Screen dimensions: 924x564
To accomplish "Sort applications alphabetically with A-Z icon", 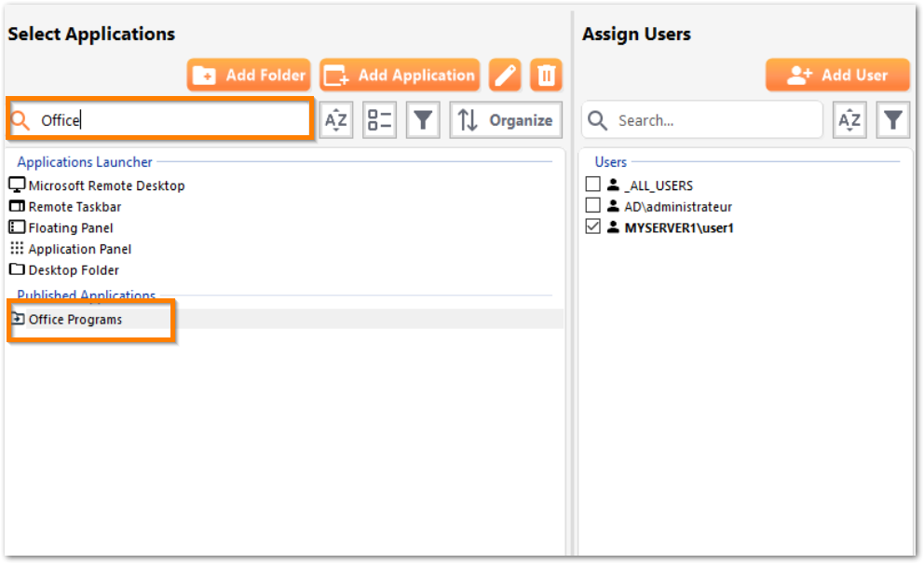I will pos(335,119).
